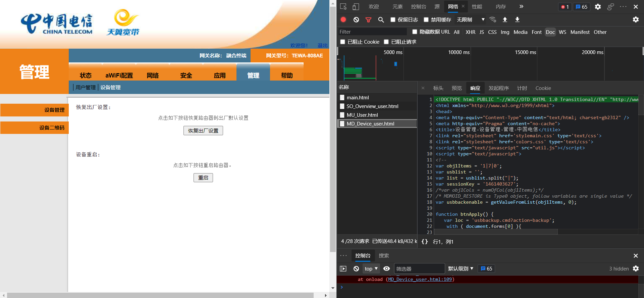
Task: Select the SO_Overview_user.html request
Action: pos(377,106)
